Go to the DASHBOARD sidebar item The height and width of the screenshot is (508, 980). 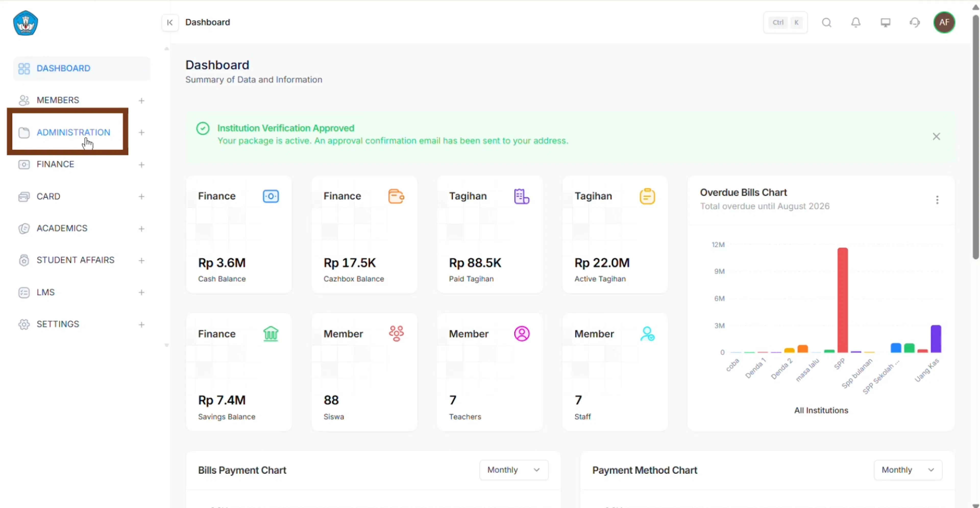(x=82, y=68)
